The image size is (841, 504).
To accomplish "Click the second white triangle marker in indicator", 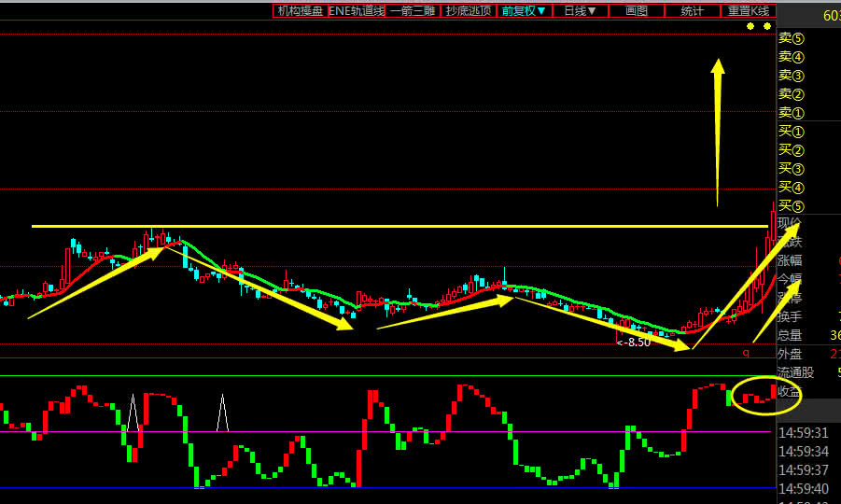I will (x=222, y=412).
